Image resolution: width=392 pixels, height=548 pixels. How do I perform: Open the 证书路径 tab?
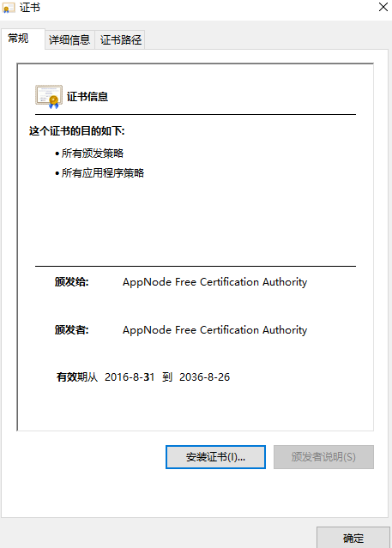(121, 39)
